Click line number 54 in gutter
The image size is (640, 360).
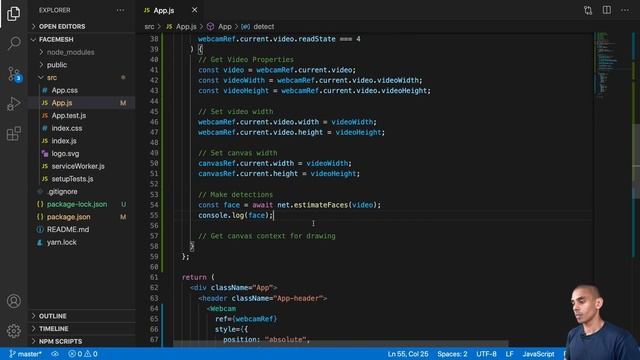154,205
